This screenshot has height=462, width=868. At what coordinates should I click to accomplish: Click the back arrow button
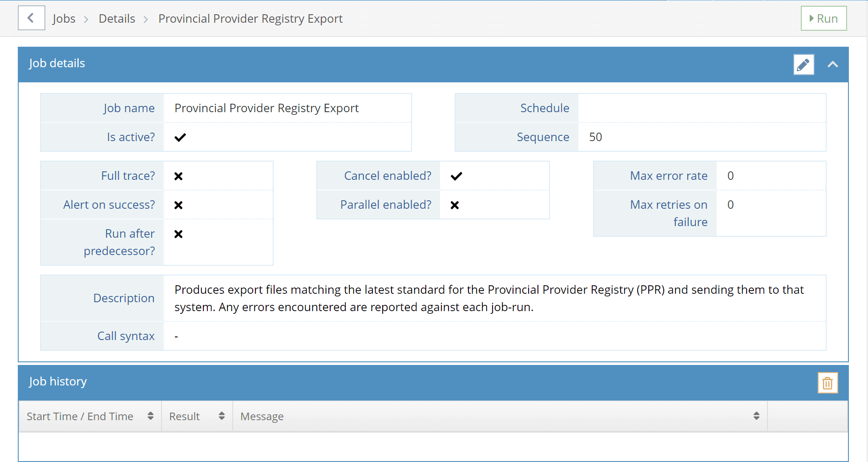pos(31,18)
